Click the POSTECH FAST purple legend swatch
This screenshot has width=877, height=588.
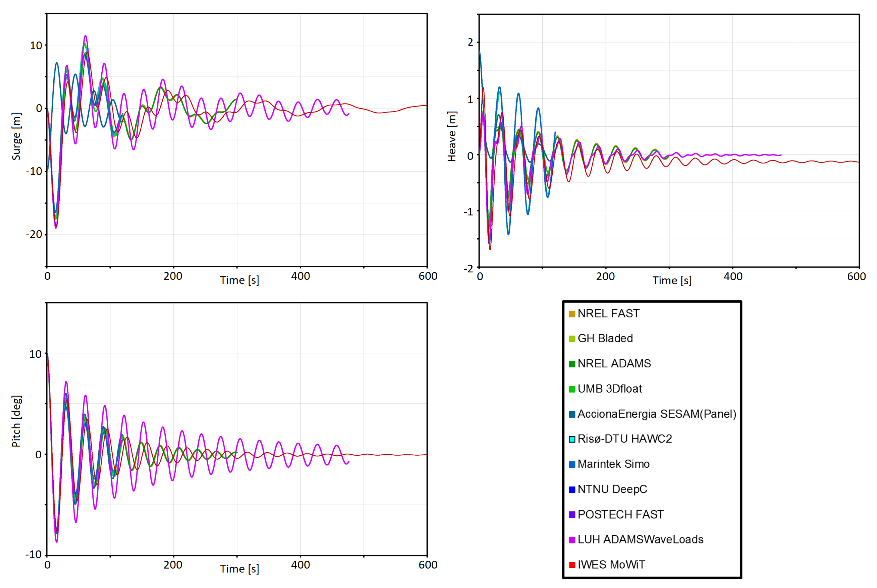[572, 515]
